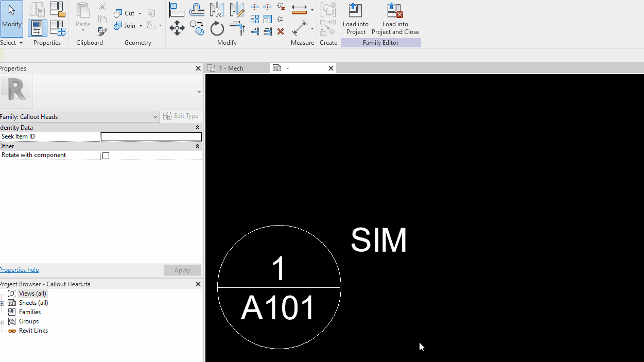This screenshot has height=362, width=644.
Task: Activate the Rotate tool
Action: click(217, 28)
